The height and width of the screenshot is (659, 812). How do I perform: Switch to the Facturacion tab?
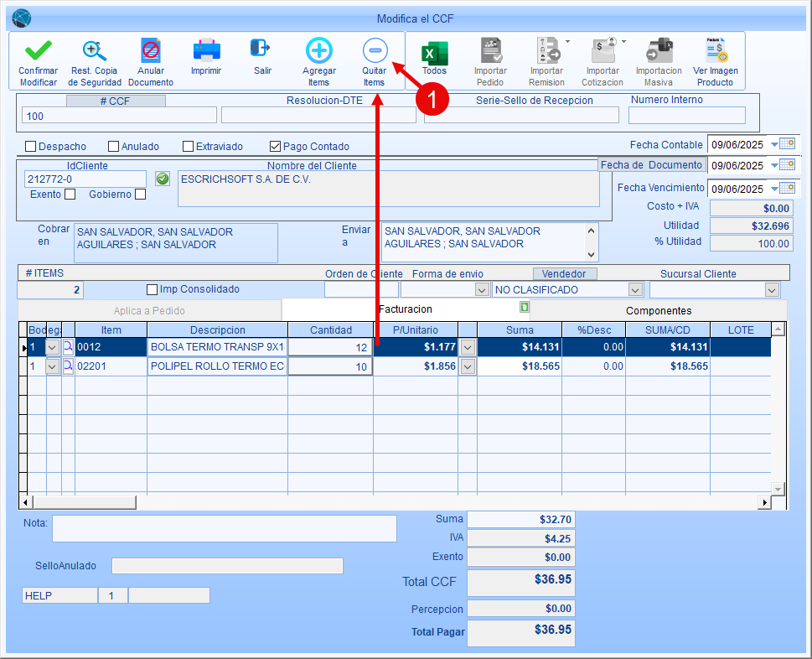[x=406, y=309]
